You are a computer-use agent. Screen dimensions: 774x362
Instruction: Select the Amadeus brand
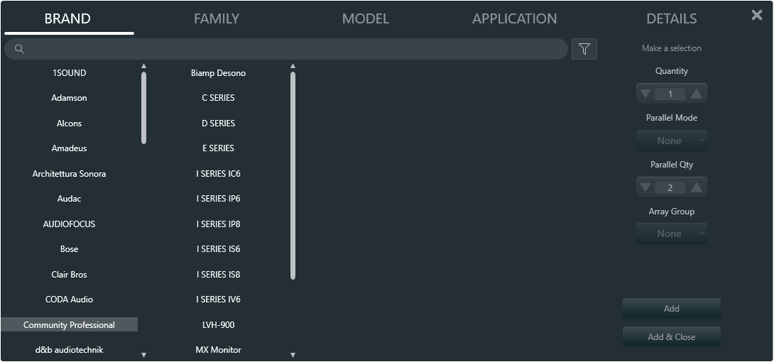pyautogui.click(x=69, y=148)
